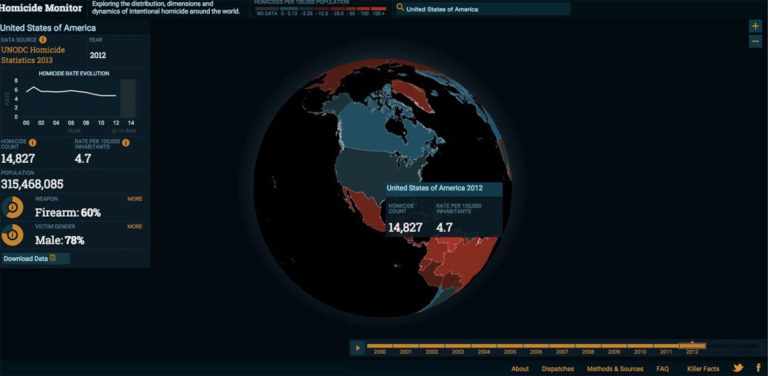This screenshot has height=376, width=768.
Task: Open UNODC Homicide Statistics 2013 source link
Action: (x=33, y=55)
